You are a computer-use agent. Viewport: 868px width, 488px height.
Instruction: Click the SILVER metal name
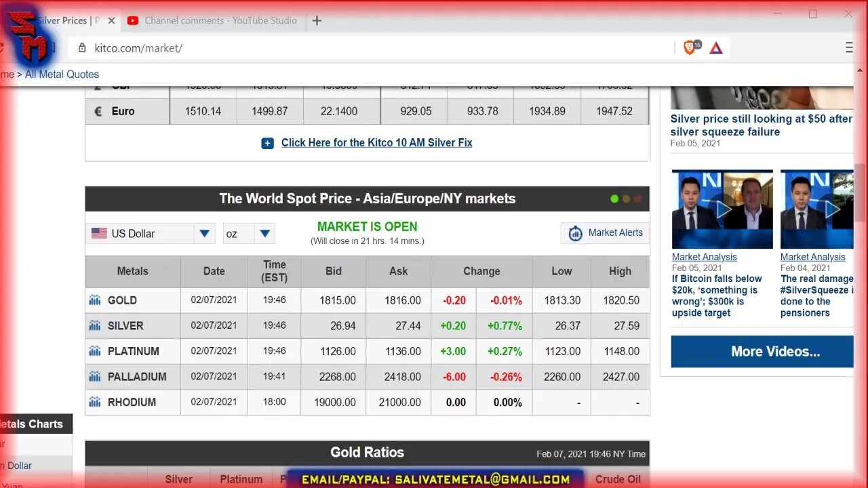[x=125, y=326]
